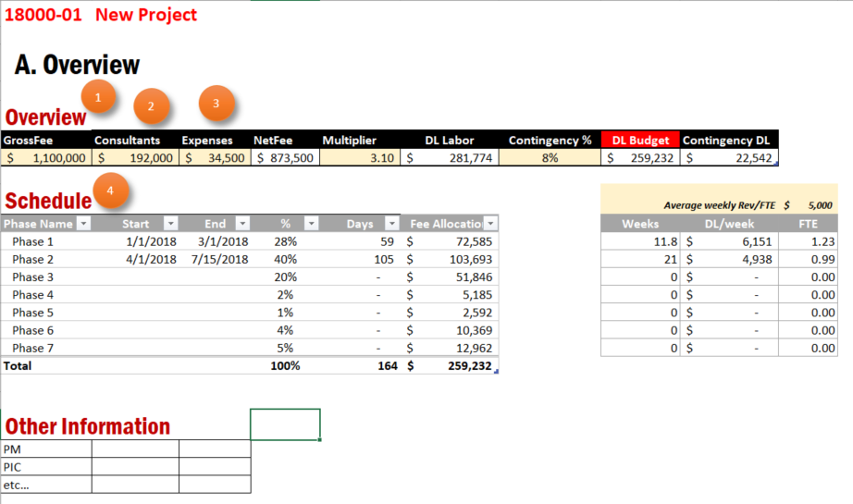Viewport: 853px width, 504px height.
Task: Select the Phase 2 days value 105
Action: (x=384, y=259)
